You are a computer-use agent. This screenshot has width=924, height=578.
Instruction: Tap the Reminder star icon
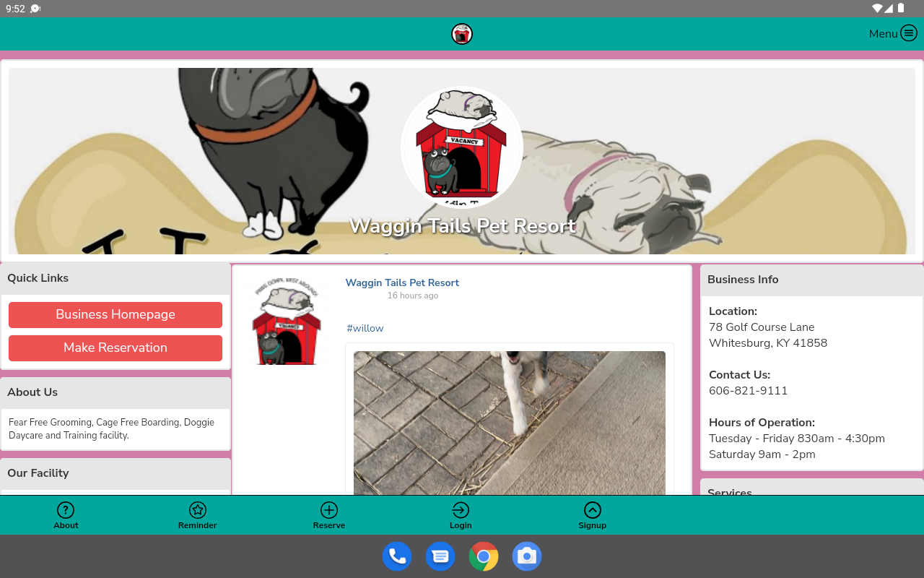tap(198, 510)
